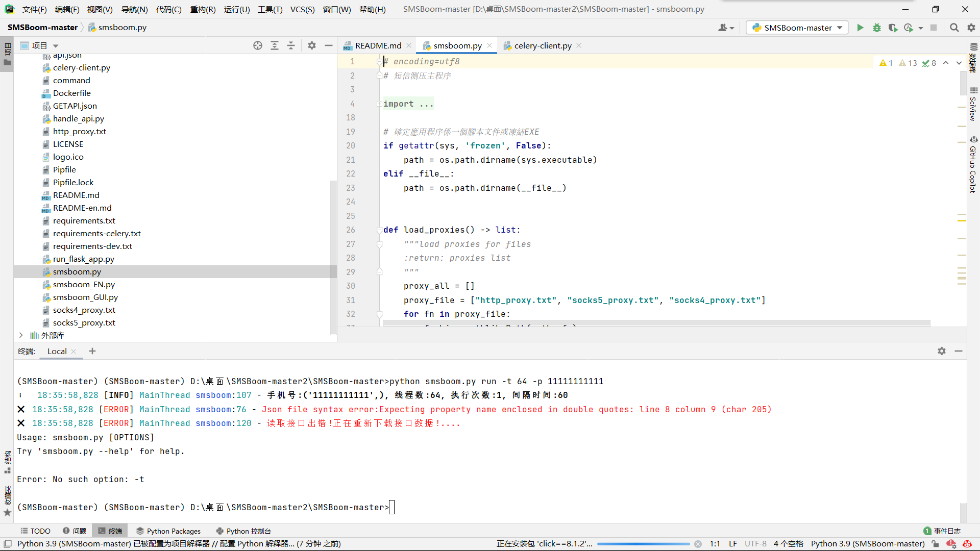Collapse all project tree nodes

(291, 45)
